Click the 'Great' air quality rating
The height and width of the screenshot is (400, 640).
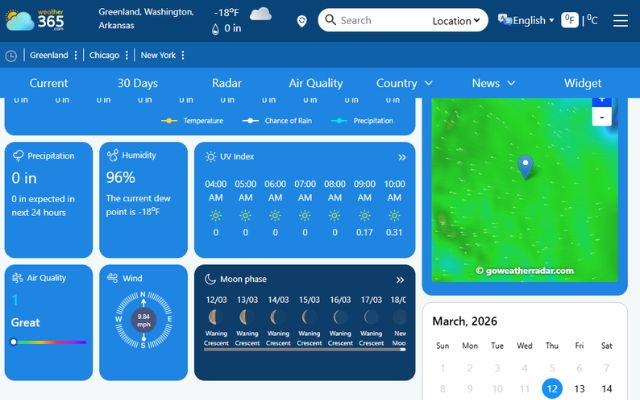(x=25, y=322)
